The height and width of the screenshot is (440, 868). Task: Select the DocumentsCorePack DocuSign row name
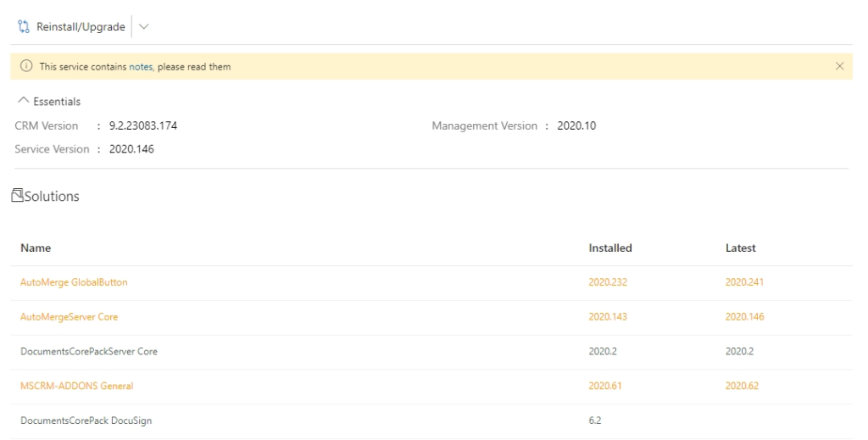pyautogui.click(x=86, y=421)
